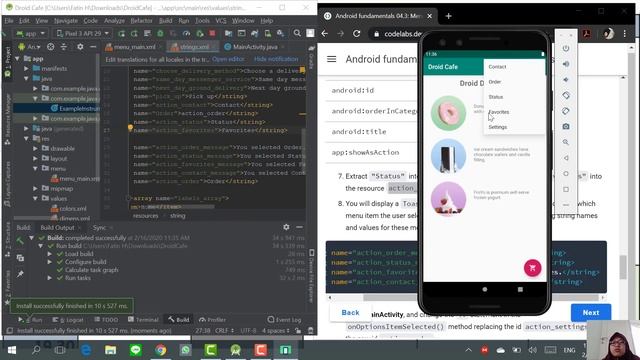This screenshot has width=640, height=360.
Task: Open the Tools menu
Action: [202, 20]
